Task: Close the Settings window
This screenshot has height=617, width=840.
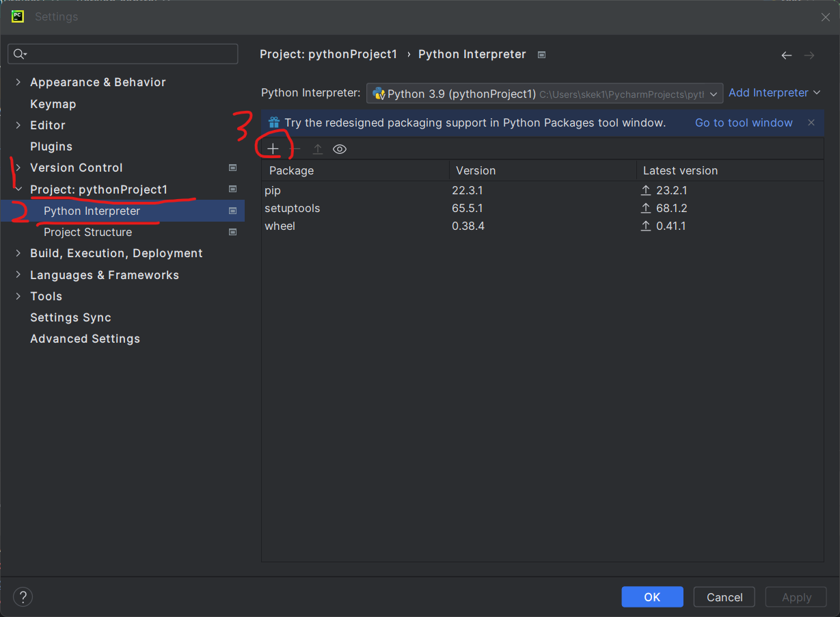Action: pos(826,17)
